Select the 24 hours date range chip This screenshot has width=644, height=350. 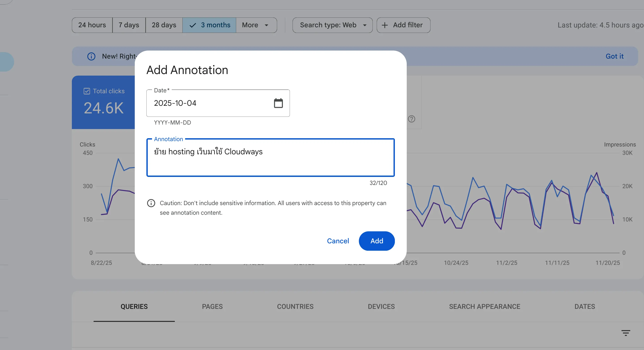coord(92,25)
